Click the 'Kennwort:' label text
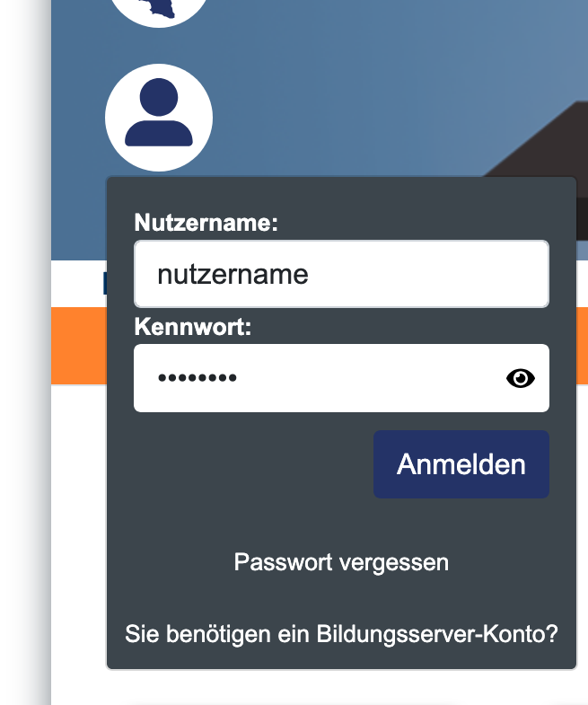588x705 pixels. click(192, 326)
